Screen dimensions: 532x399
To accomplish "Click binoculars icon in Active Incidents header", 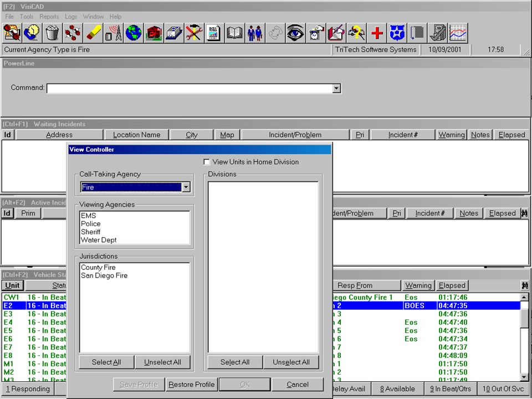I will point(525,213).
